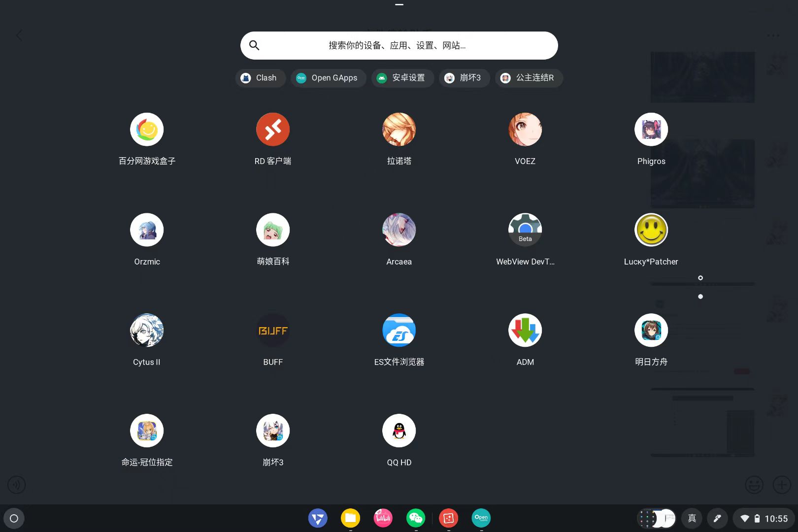Launch Cytus II game
The height and width of the screenshot is (532, 798).
coord(147,331)
